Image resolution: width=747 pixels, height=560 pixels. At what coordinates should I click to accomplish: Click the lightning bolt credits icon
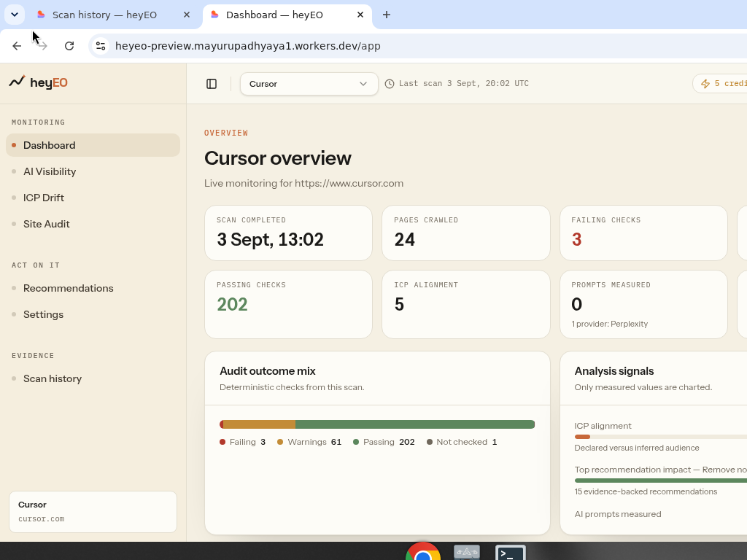[x=705, y=84]
